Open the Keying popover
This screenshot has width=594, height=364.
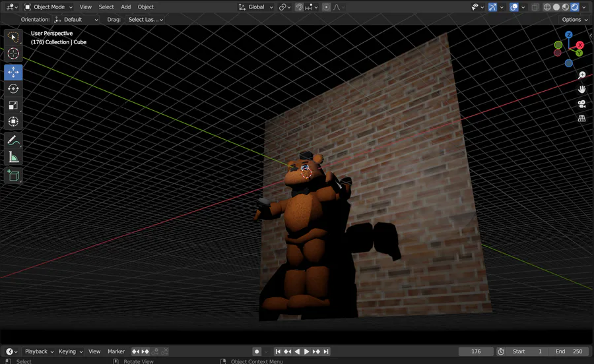70,351
